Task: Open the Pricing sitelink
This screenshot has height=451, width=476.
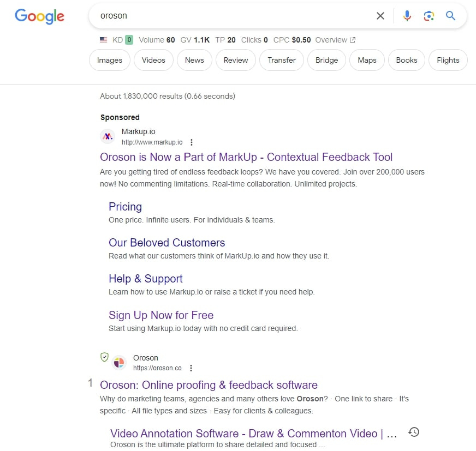Action: (125, 207)
